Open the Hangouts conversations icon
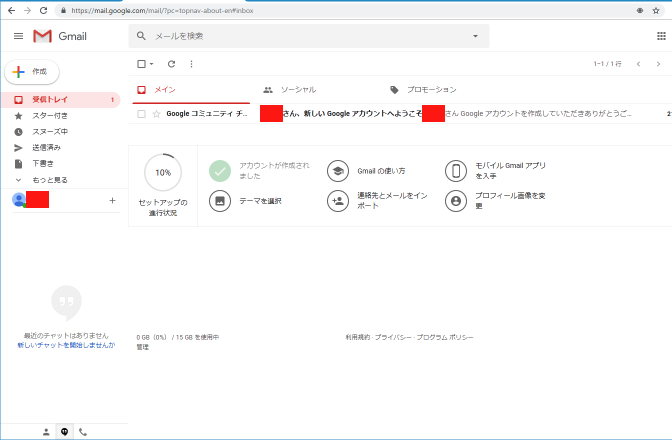Viewport: 672px width, 448px height. [x=64, y=432]
